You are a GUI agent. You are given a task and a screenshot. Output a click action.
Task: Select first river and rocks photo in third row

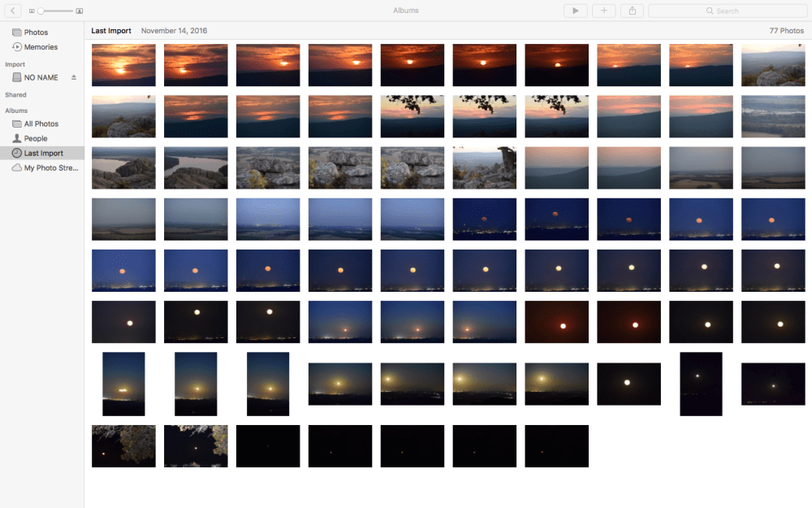coord(123,167)
